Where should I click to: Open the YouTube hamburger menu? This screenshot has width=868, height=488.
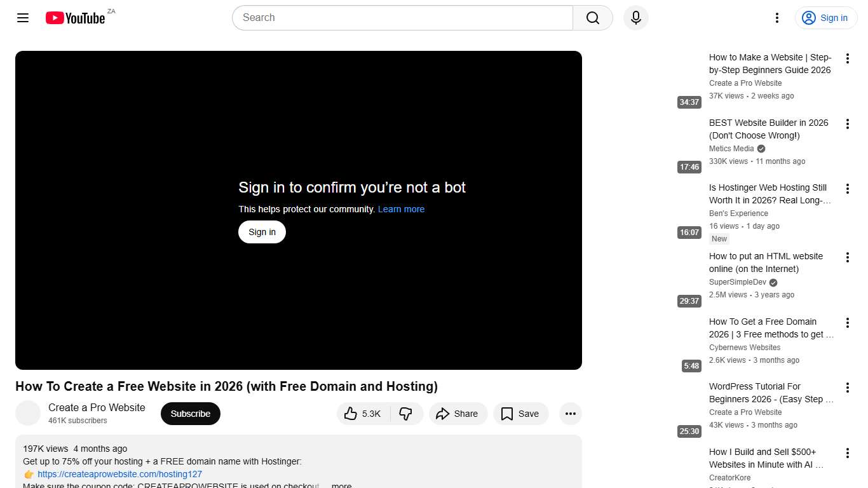point(22,18)
